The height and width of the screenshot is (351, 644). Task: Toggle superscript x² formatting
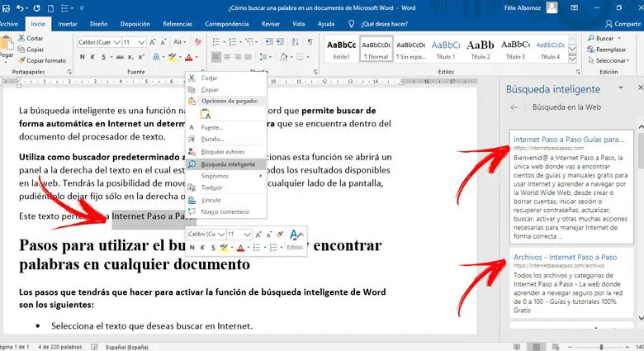(141, 57)
